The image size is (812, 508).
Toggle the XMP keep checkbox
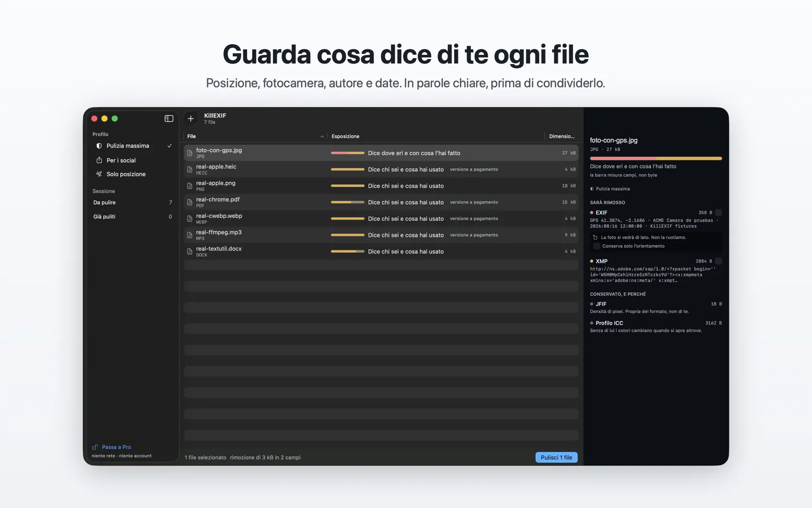(718, 261)
